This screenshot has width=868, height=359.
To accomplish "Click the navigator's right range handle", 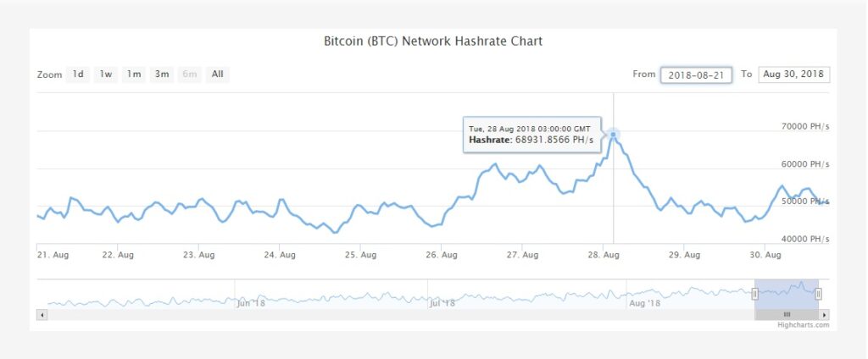I will pos(818,294).
